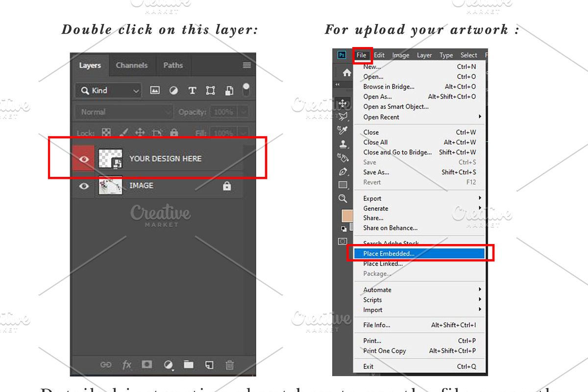Click the fx layer style icon

[x=127, y=365]
